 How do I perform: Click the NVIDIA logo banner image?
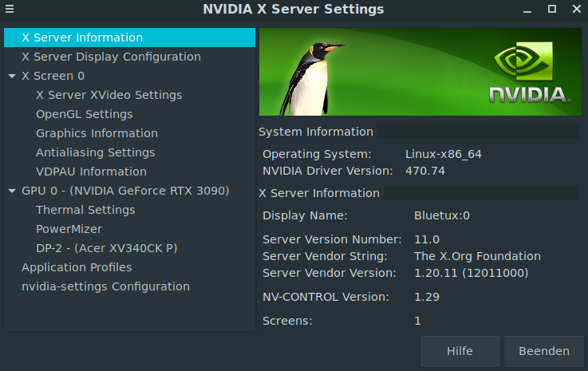pos(420,72)
